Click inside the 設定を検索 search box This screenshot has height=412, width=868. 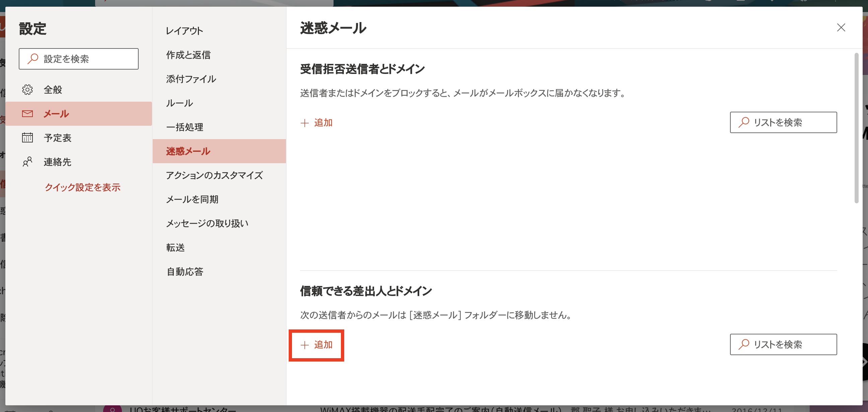click(x=78, y=58)
